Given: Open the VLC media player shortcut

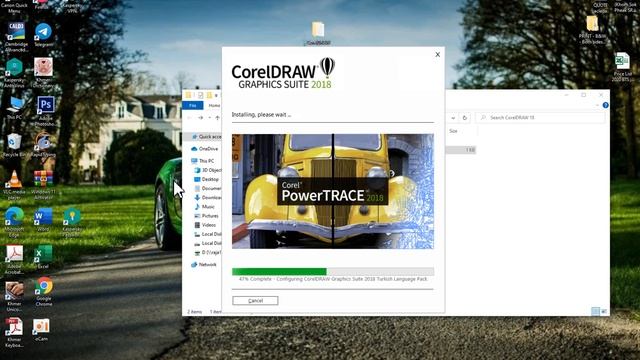Looking at the screenshot, I should [14, 185].
